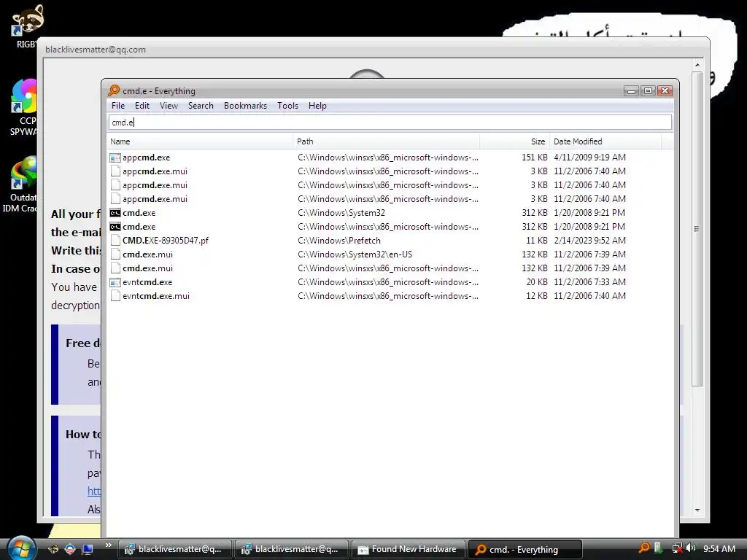The image size is (747, 560).
Task: Minimize the Everything window
Action: pyautogui.click(x=631, y=91)
